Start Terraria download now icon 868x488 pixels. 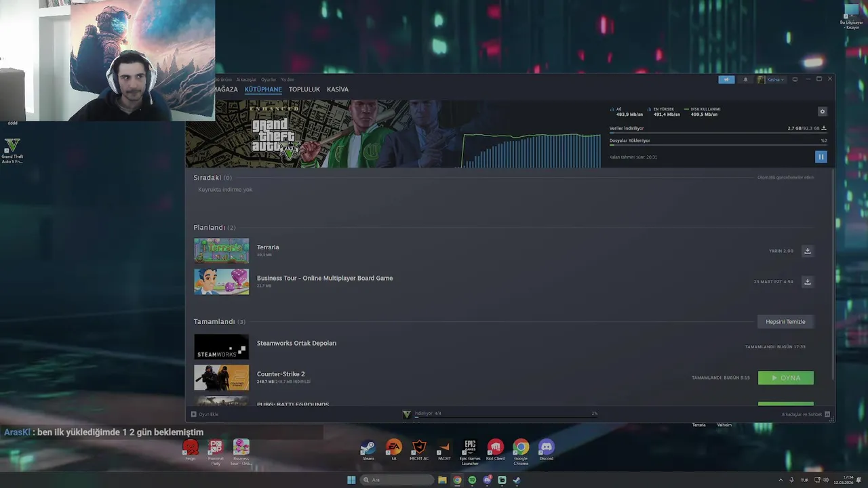[807, 251]
